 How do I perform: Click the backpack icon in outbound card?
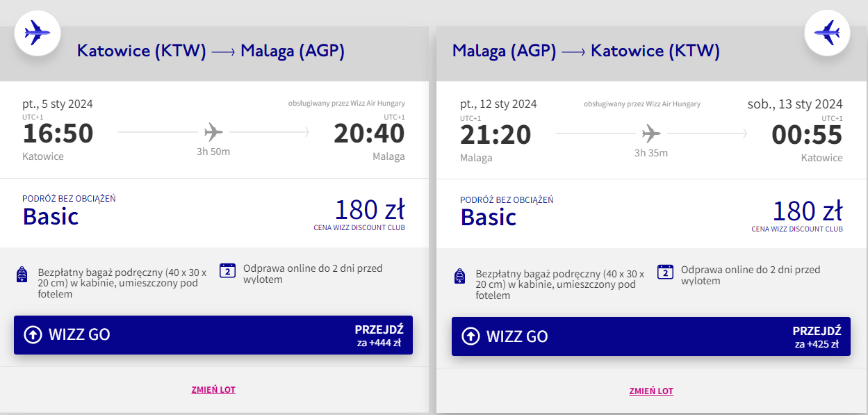click(22, 275)
